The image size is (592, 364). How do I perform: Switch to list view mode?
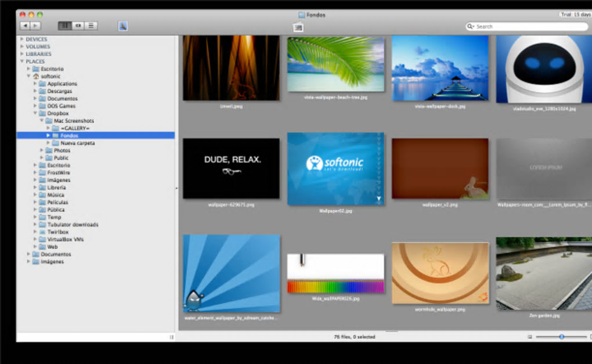pos(91,26)
